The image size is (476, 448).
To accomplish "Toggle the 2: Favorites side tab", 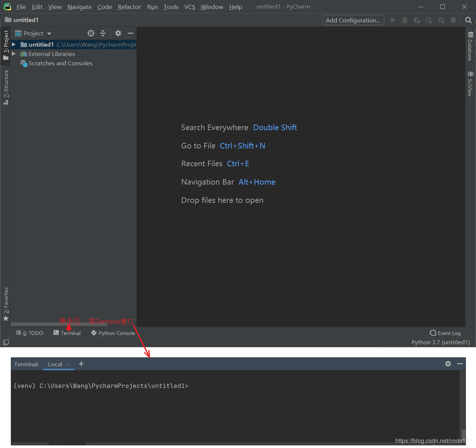I will click(6, 304).
